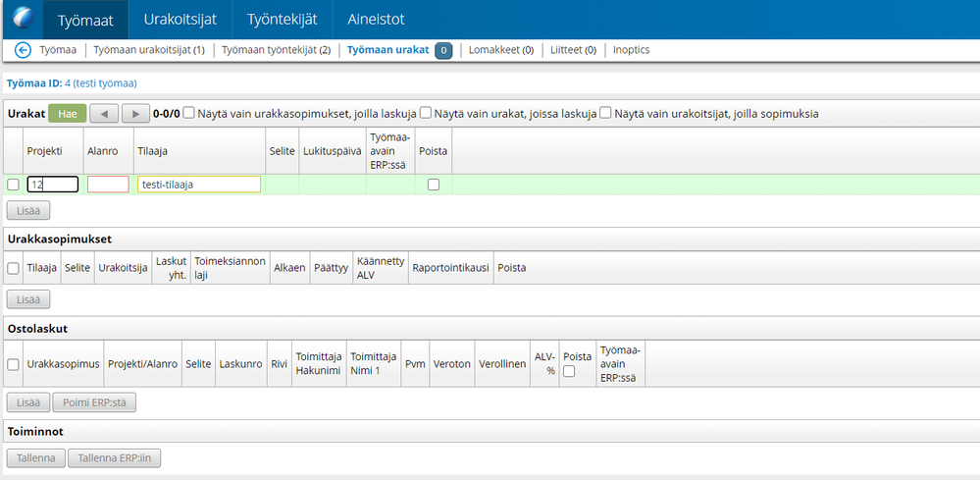The image size is (980, 480).
Task: Tick select-all checkbox in Urakkasopimukset header
Action: tap(13, 268)
